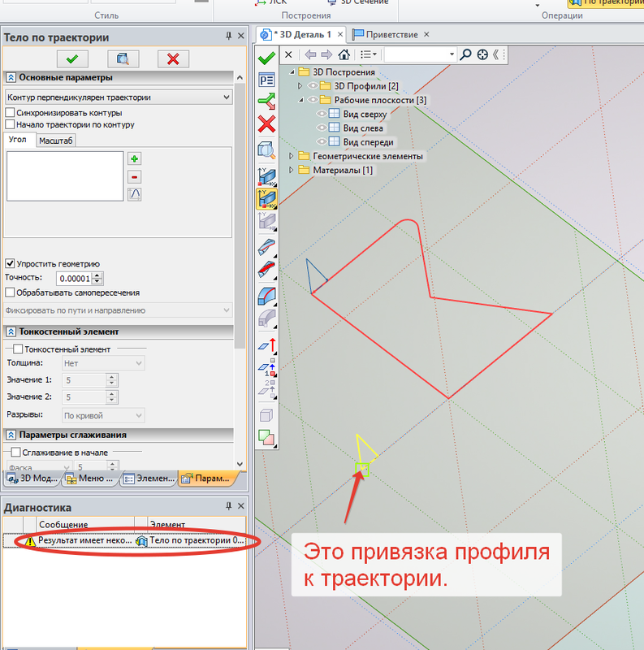
Task: Open Контур перпендикулярен траектории dropdown
Action: [119, 97]
